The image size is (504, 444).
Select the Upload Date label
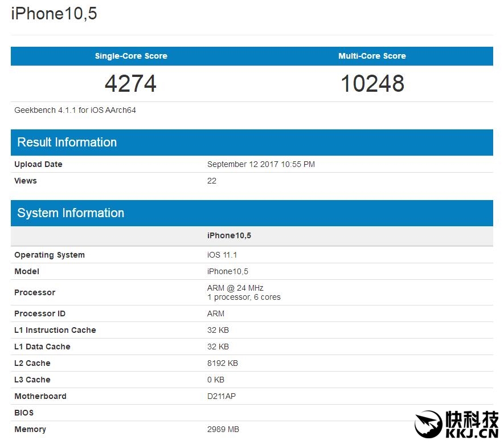38,164
